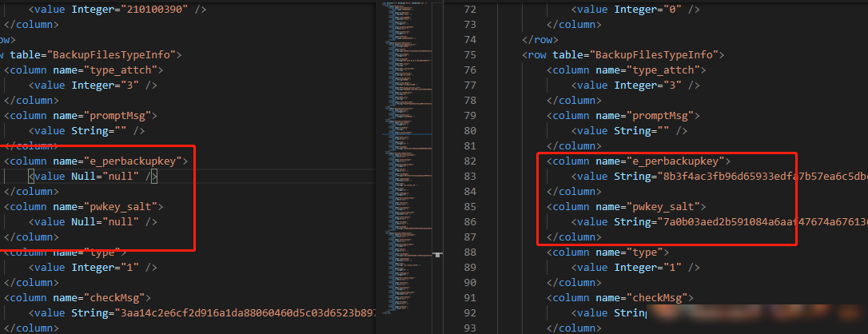Click value Integer="0" on line 72
This screenshot has height=334, width=868.
(x=635, y=10)
